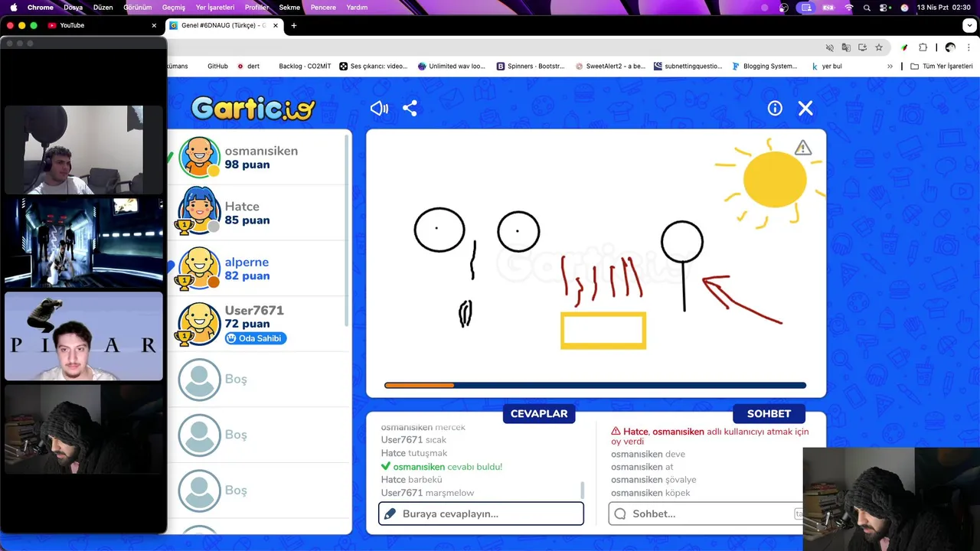Open the subnettingquestio... bookmark
Viewport: 980px width, 551px height.
(688, 67)
